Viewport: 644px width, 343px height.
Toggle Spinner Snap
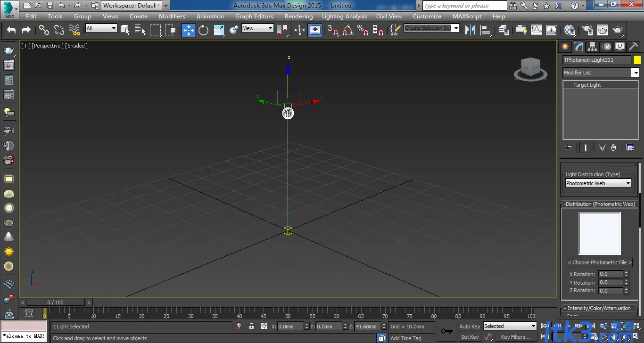pyautogui.click(x=378, y=30)
